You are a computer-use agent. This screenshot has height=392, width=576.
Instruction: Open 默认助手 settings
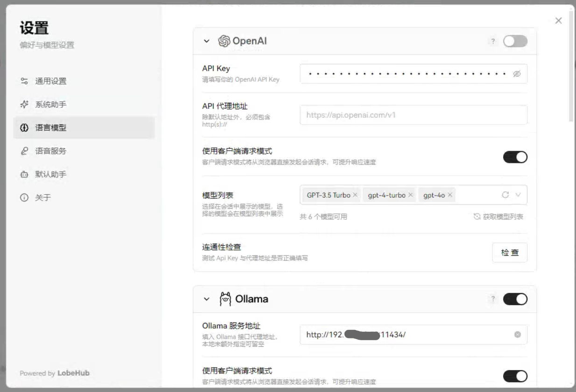click(84, 175)
